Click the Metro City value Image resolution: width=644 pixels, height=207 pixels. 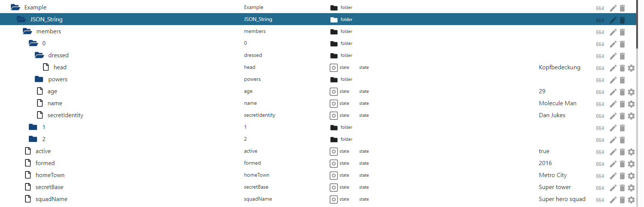point(552,175)
